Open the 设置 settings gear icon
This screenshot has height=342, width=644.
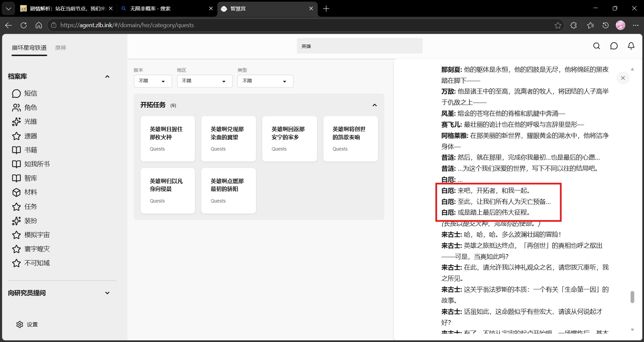(20, 325)
